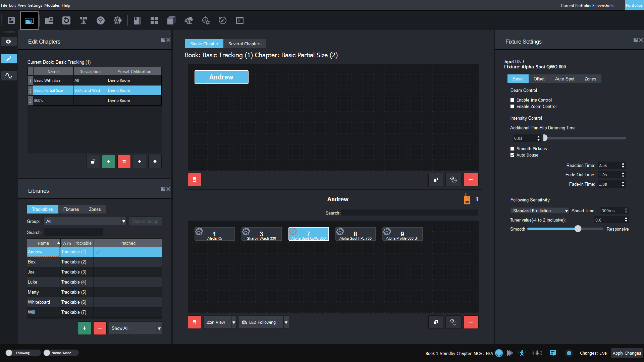This screenshot has height=362, width=644.
Task: Select the Alpha Spot HPE 700 fixture icon
Action: pos(355,234)
